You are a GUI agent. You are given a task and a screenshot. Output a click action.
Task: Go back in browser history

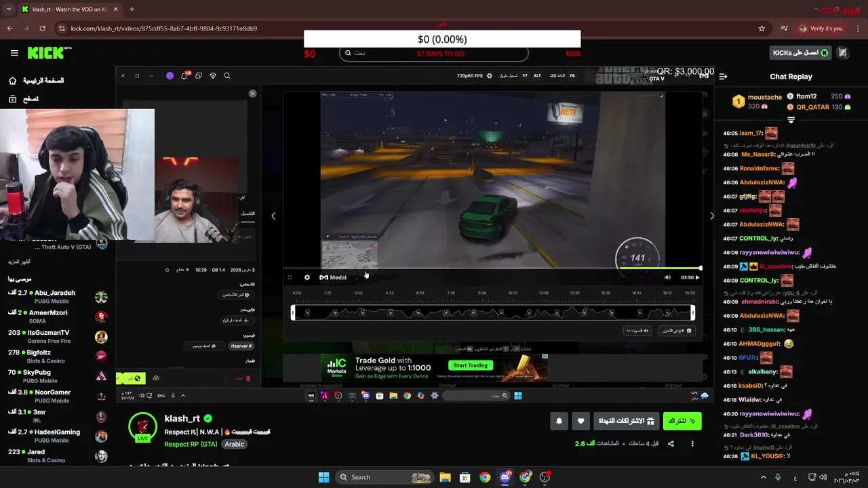[x=9, y=28]
